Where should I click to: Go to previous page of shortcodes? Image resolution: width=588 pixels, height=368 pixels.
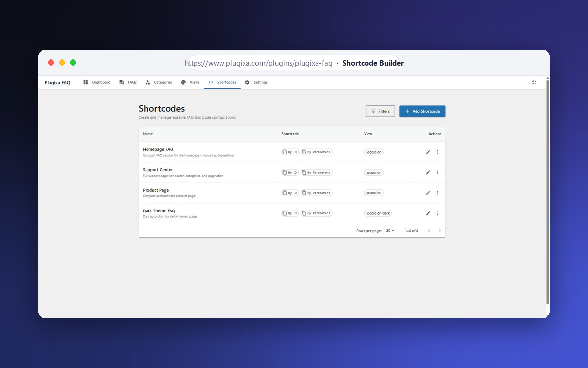(x=429, y=231)
